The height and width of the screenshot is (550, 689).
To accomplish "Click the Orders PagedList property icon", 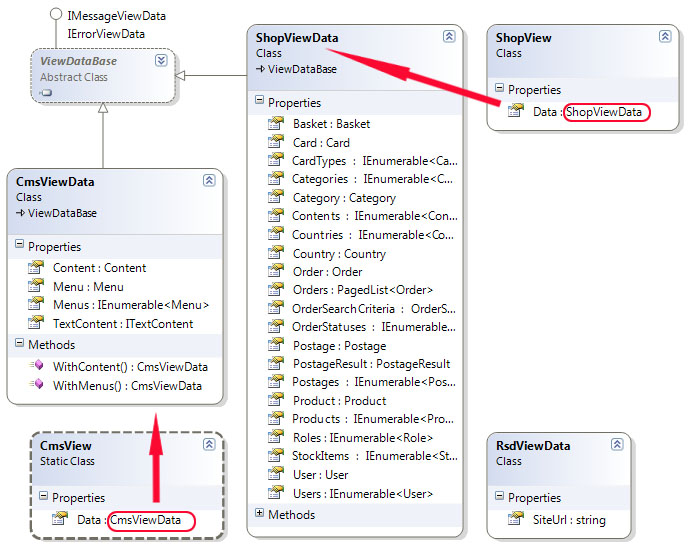I will (x=275, y=291).
